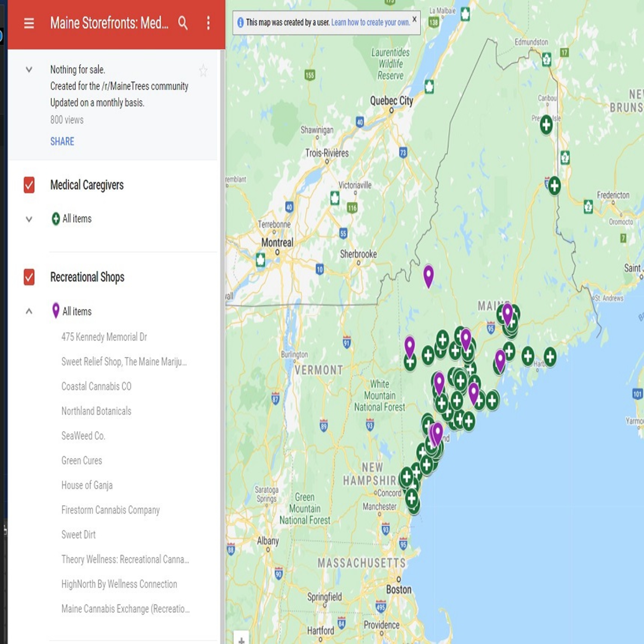Click the search magnifier icon
The width and height of the screenshot is (644, 644).
pyautogui.click(x=183, y=23)
